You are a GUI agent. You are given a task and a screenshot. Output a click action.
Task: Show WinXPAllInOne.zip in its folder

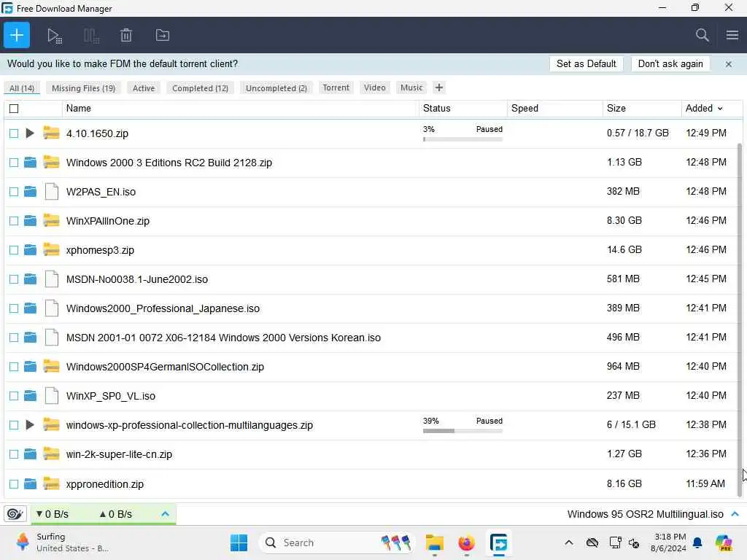point(30,221)
